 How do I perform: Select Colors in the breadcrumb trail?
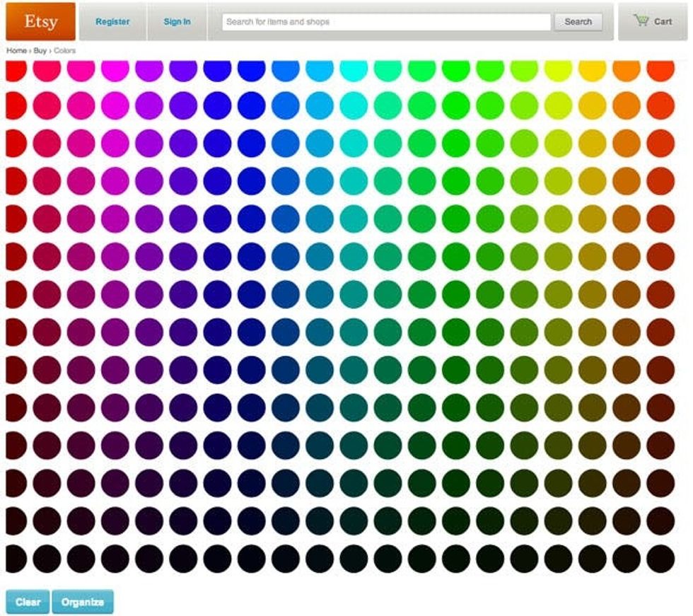(x=64, y=51)
